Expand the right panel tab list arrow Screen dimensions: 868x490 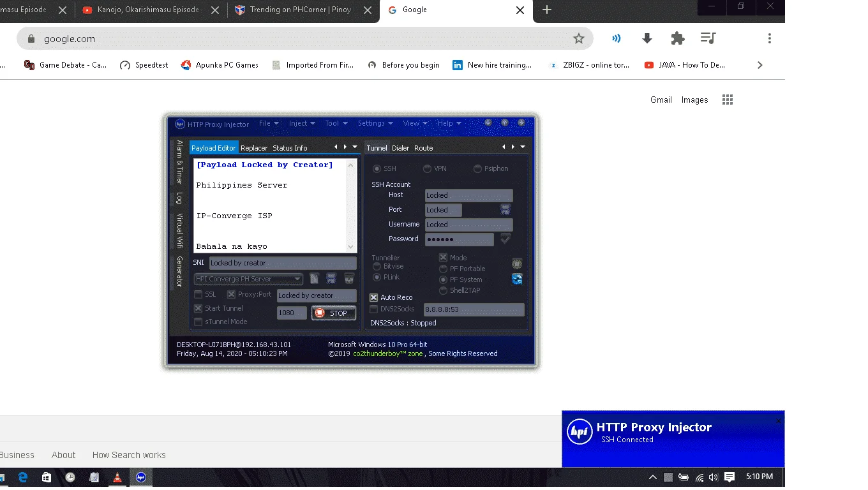523,147
